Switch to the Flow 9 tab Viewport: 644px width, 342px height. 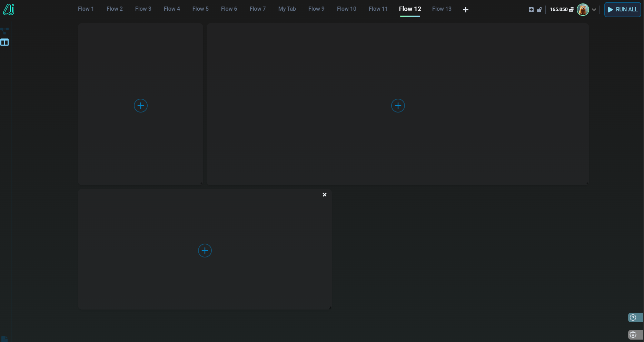[x=316, y=9]
